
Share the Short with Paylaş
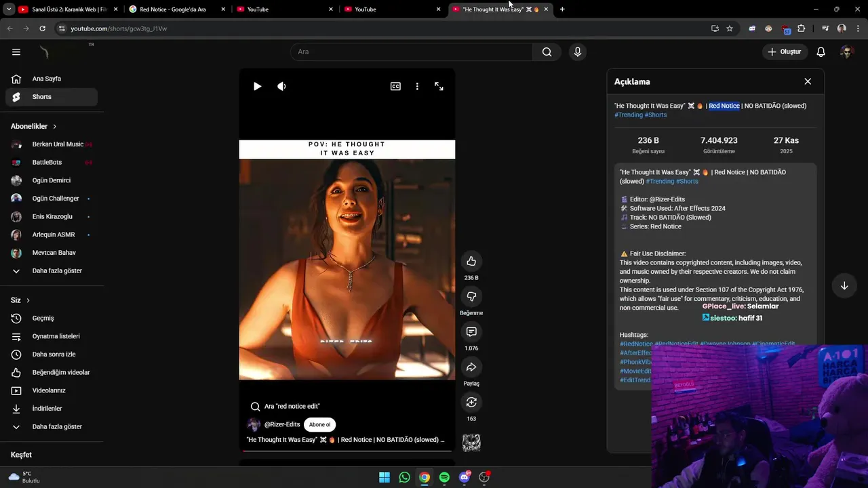[x=471, y=367]
